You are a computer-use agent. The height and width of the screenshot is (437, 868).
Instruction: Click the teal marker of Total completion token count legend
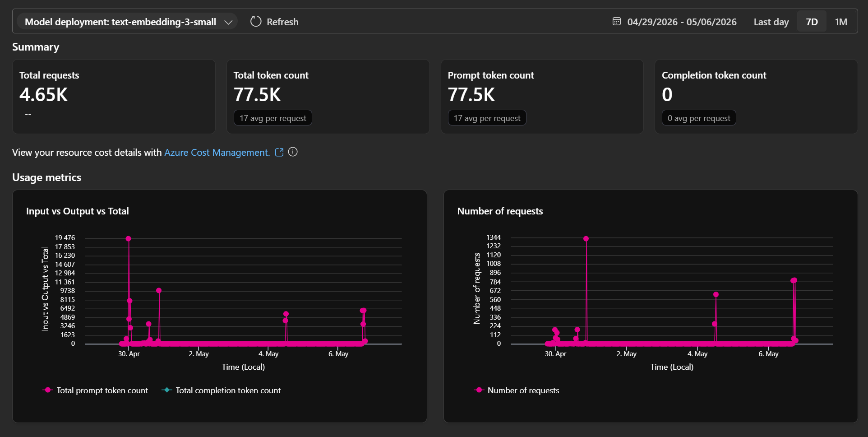pyautogui.click(x=167, y=390)
